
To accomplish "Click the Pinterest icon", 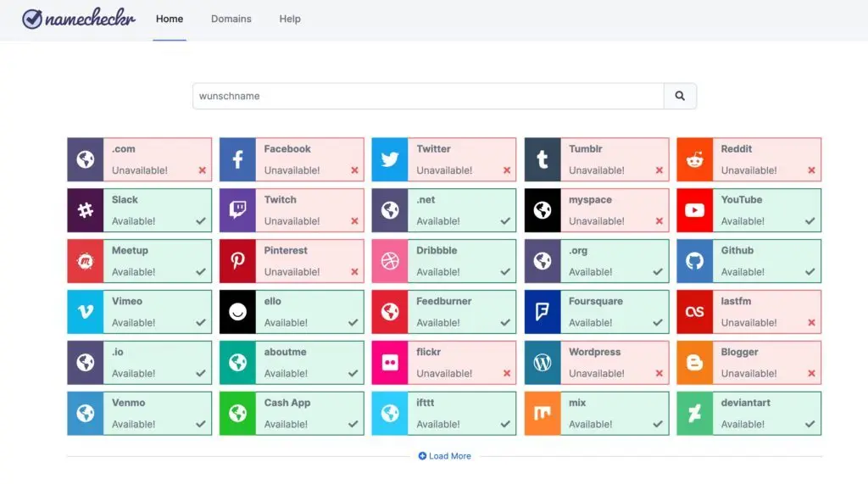I will (237, 261).
